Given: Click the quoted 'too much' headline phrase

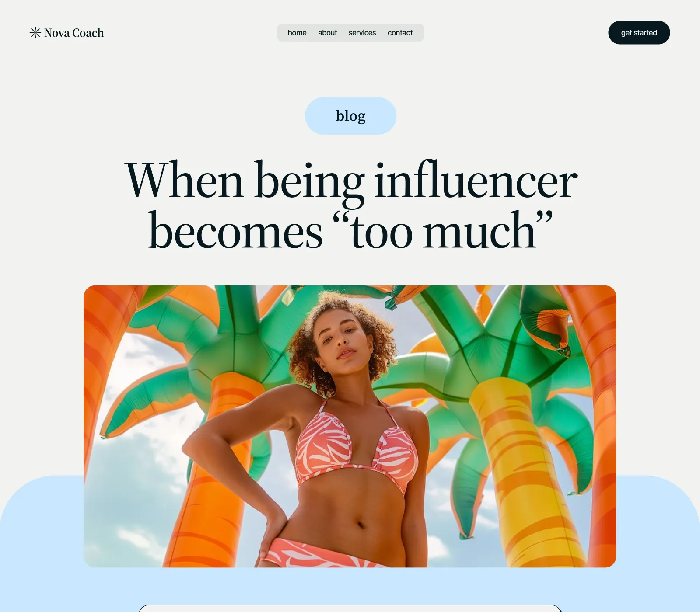Looking at the screenshot, I should pyautogui.click(x=443, y=230).
